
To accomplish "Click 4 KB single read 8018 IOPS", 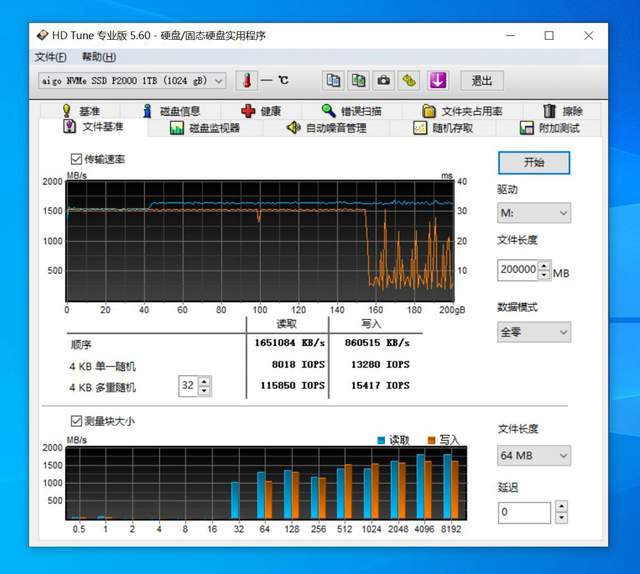I will pyautogui.click(x=298, y=364).
